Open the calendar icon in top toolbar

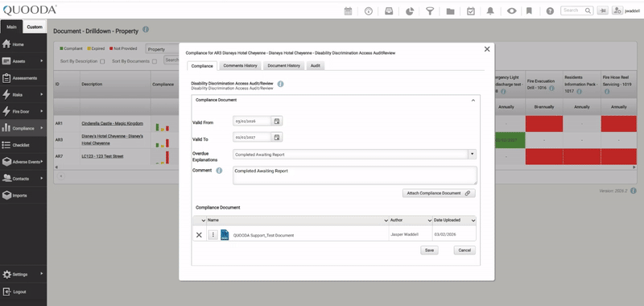click(348, 11)
